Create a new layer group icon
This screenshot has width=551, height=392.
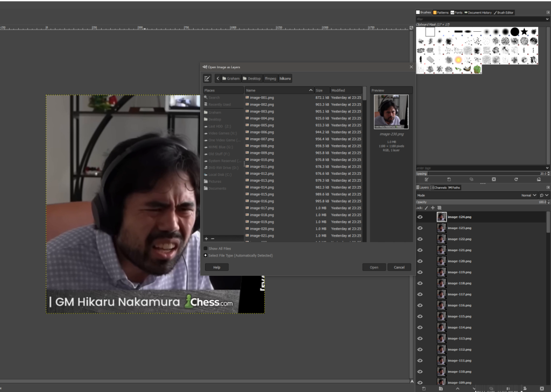pyautogui.click(x=440, y=388)
